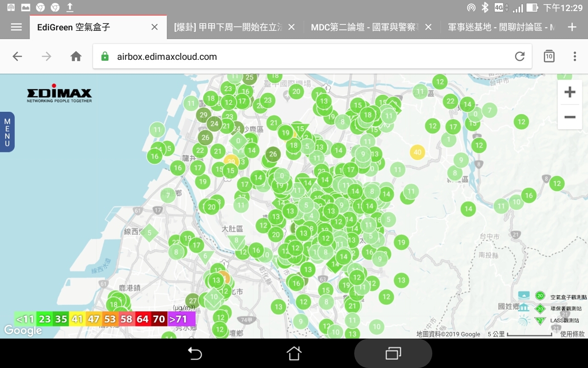Select the dark green marker reading 27
This screenshot has height=368, width=588.
click(x=193, y=301)
